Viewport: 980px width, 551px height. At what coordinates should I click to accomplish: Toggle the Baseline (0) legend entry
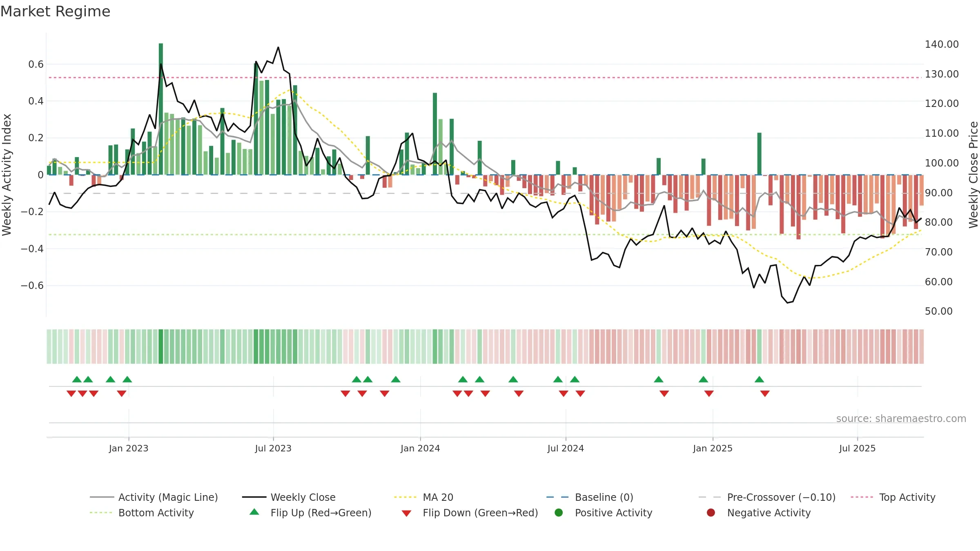coord(590,497)
